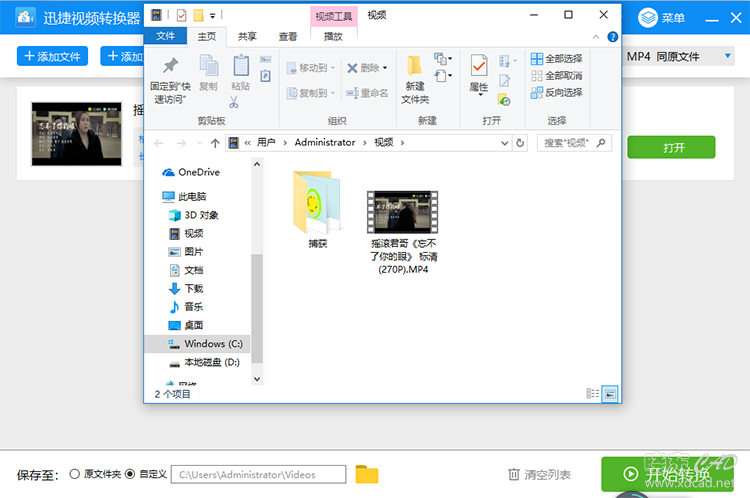Image resolution: width=750 pixels, height=498 pixels.
Task: Click the Explorer search box
Action: tap(574, 143)
